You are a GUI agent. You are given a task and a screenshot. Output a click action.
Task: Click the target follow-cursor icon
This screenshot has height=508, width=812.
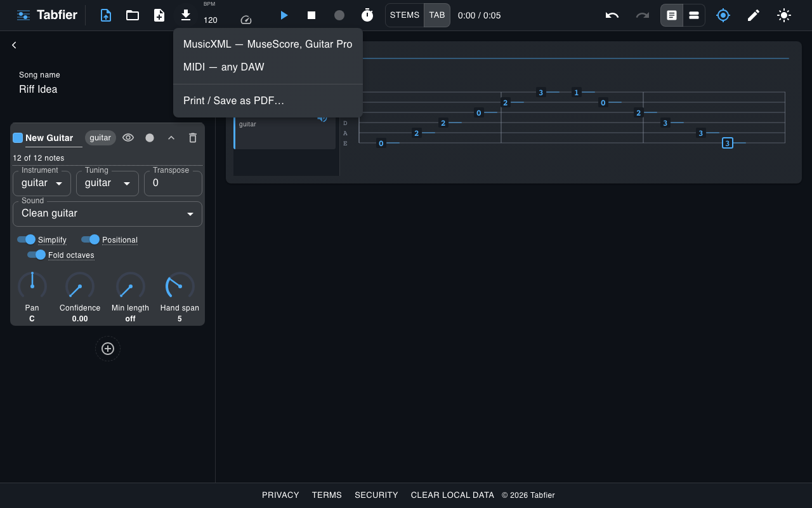[723, 15]
